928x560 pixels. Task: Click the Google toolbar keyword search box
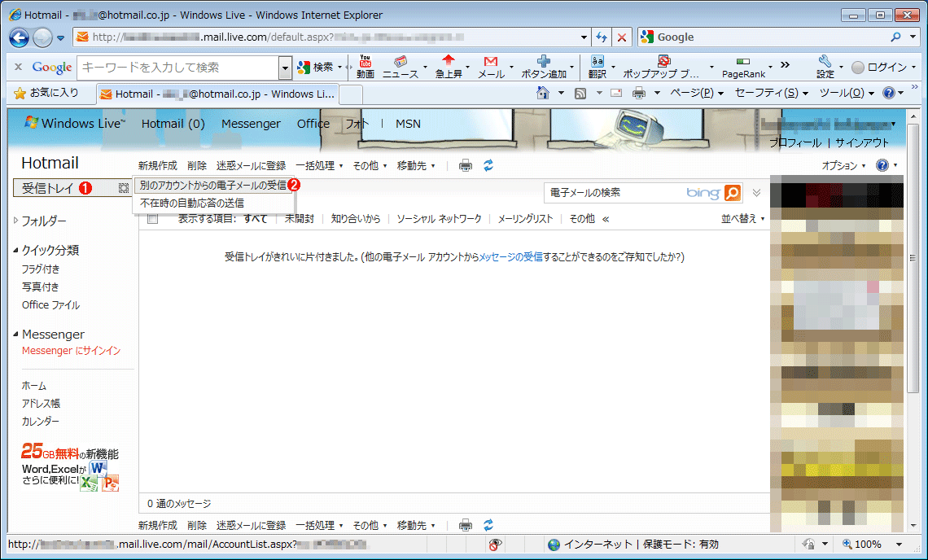point(178,68)
